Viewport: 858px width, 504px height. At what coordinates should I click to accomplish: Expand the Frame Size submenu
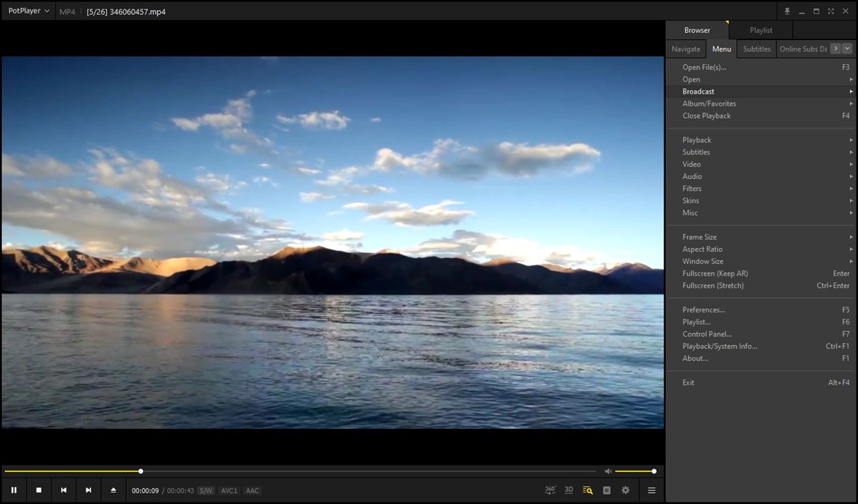tap(761, 237)
